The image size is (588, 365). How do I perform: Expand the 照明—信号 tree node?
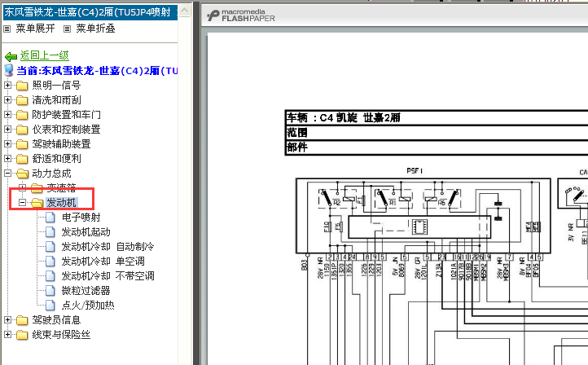pos(7,86)
